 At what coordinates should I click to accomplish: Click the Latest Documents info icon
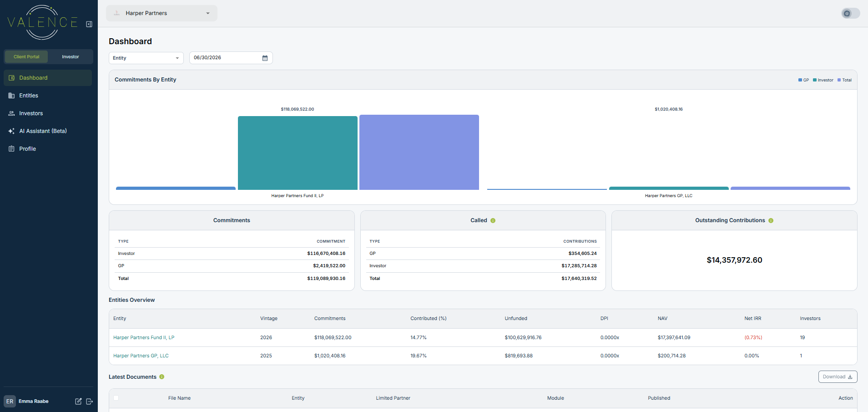(x=161, y=377)
